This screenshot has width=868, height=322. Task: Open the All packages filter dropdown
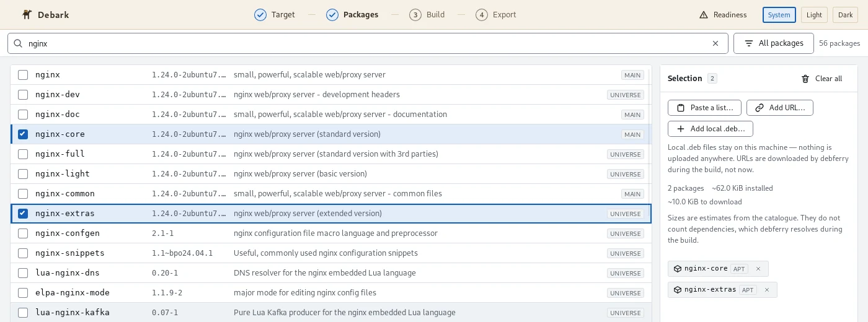pyautogui.click(x=773, y=43)
